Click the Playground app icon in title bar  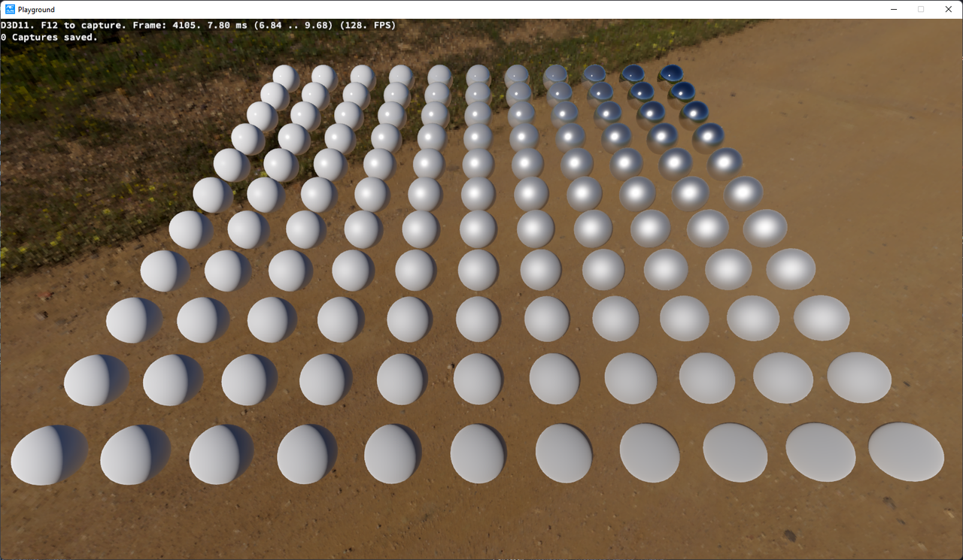pyautogui.click(x=10, y=10)
